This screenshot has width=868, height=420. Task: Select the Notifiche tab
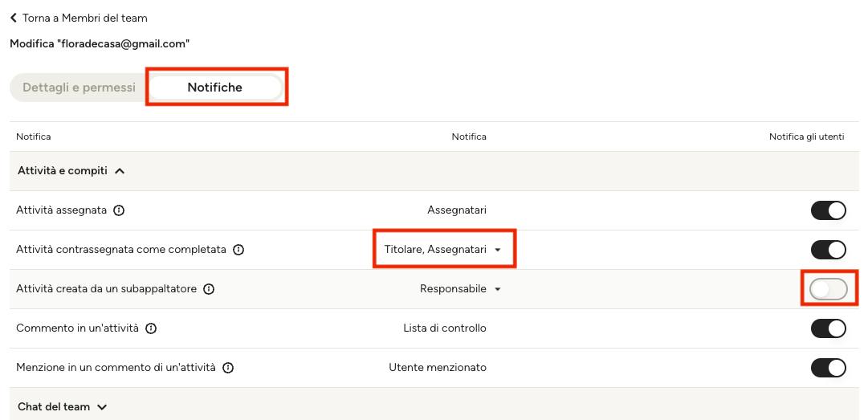click(x=214, y=88)
